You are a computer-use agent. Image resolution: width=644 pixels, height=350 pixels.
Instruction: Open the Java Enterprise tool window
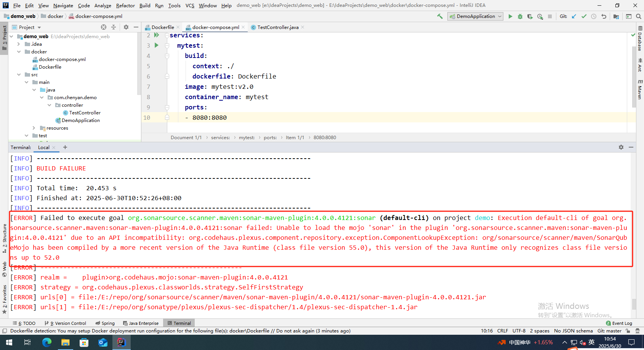[x=141, y=323]
